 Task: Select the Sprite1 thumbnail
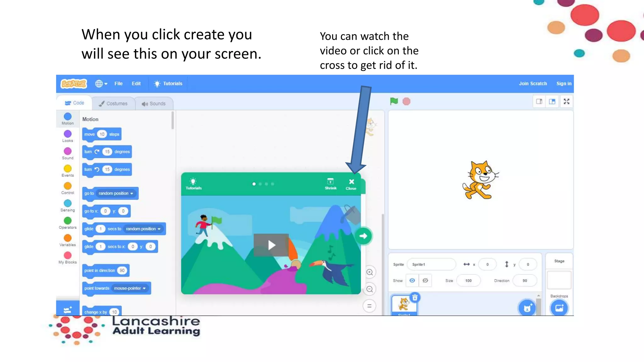pyautogui.click(x=404, y=305)
